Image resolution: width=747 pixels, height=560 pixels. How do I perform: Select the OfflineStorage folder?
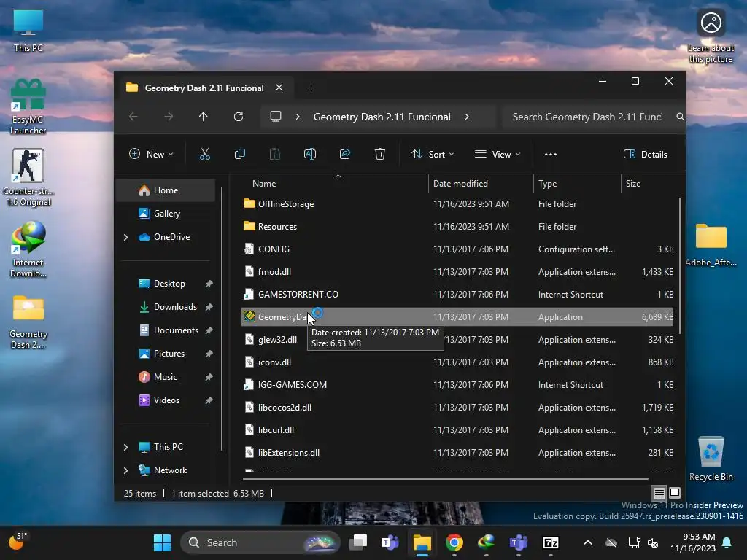pos(457,204)
